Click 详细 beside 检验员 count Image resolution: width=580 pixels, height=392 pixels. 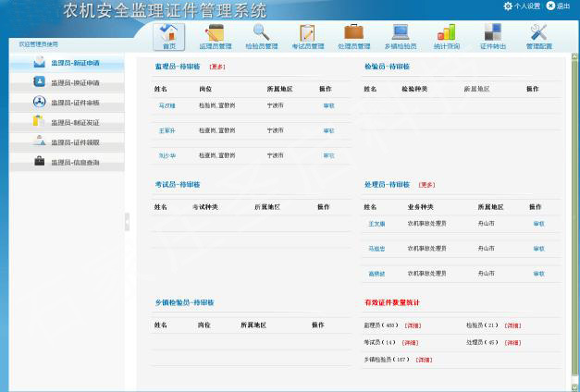pyautogui.click(x=512, y=325)
